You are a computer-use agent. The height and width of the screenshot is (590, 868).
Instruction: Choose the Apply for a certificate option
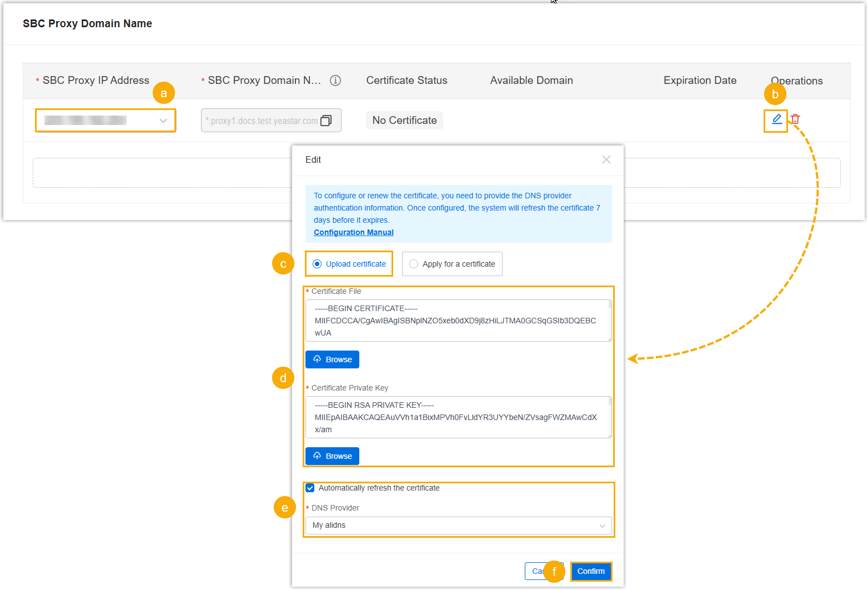pyautogui.click(x=414, y=264)
